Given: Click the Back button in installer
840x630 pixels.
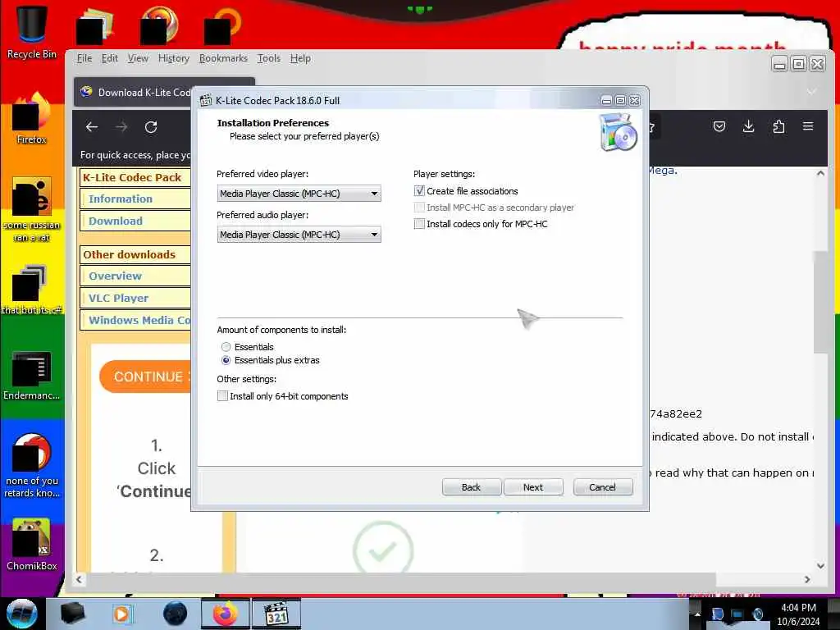Looking at the screenshot, I should (x=472, y=487).
